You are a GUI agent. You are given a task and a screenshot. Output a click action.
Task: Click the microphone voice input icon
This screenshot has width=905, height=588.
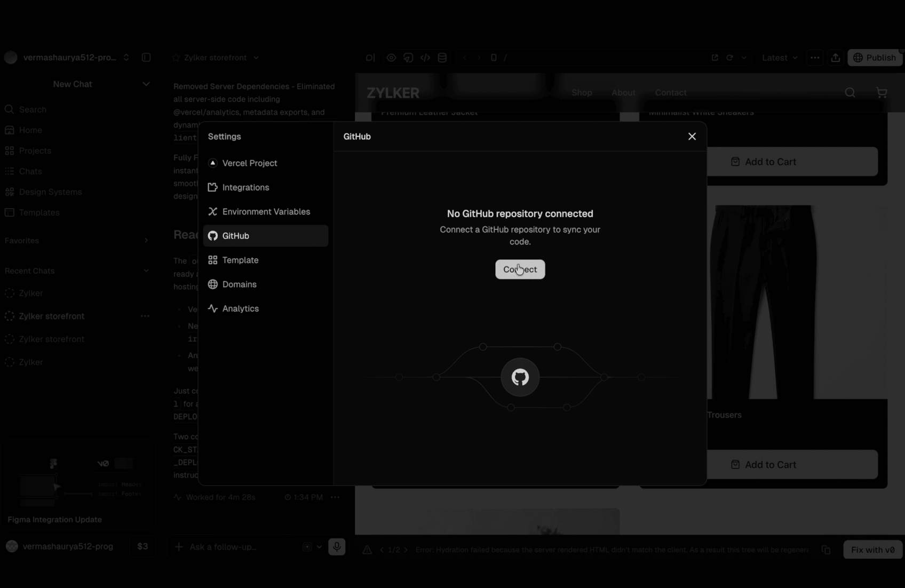pos(337,547)
